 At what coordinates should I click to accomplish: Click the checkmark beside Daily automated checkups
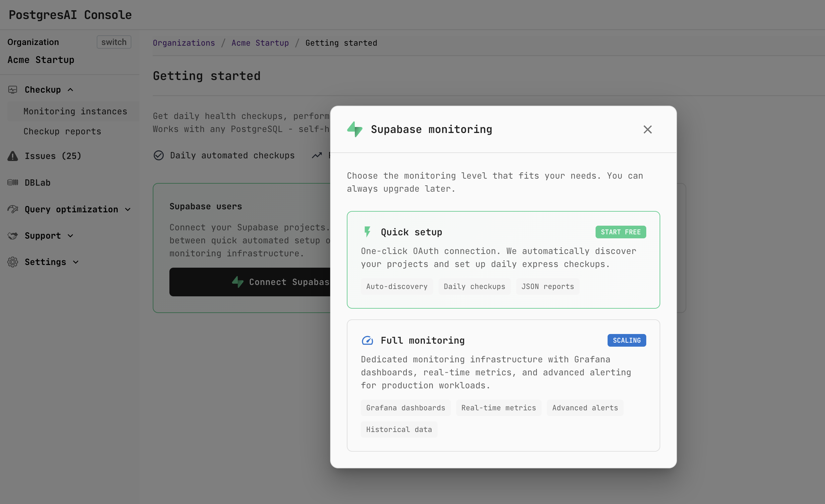tap(159, 155)
